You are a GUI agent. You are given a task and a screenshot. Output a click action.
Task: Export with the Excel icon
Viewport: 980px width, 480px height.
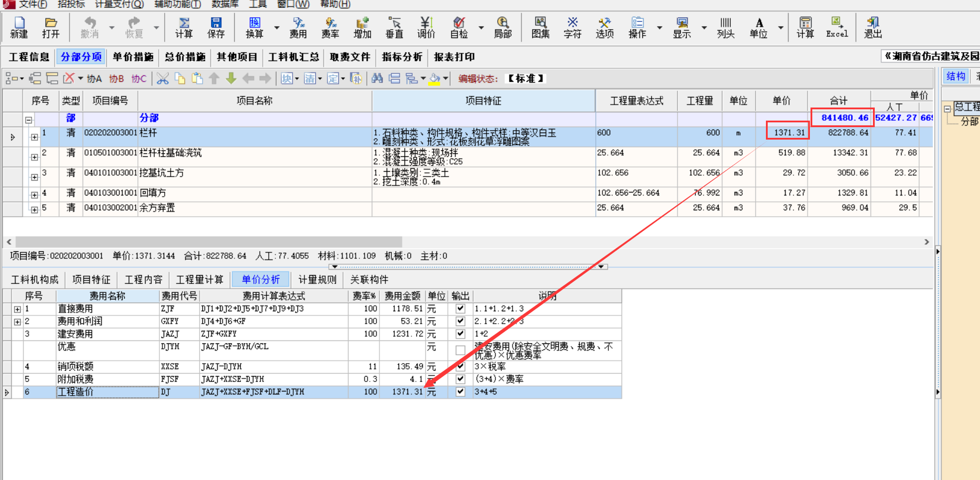coord(837,28)
